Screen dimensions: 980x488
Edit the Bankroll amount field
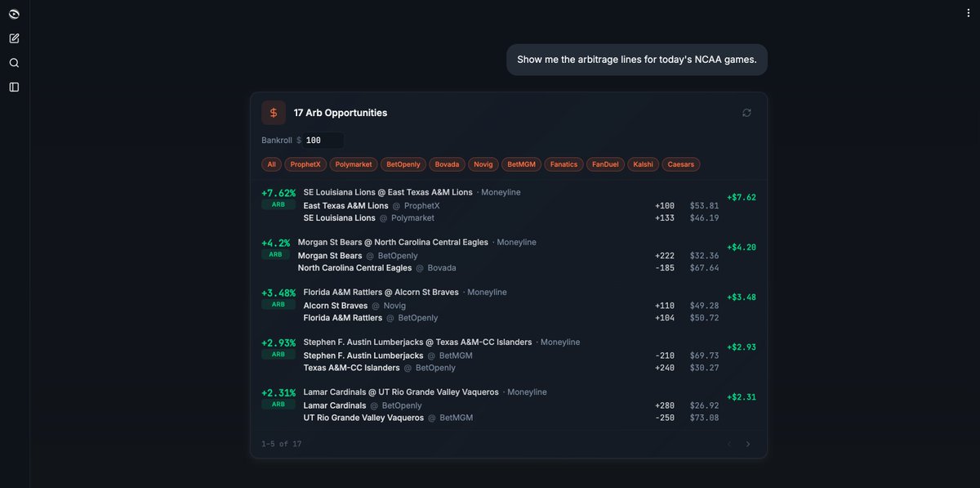pyautogui.click(x=323, y=141)
